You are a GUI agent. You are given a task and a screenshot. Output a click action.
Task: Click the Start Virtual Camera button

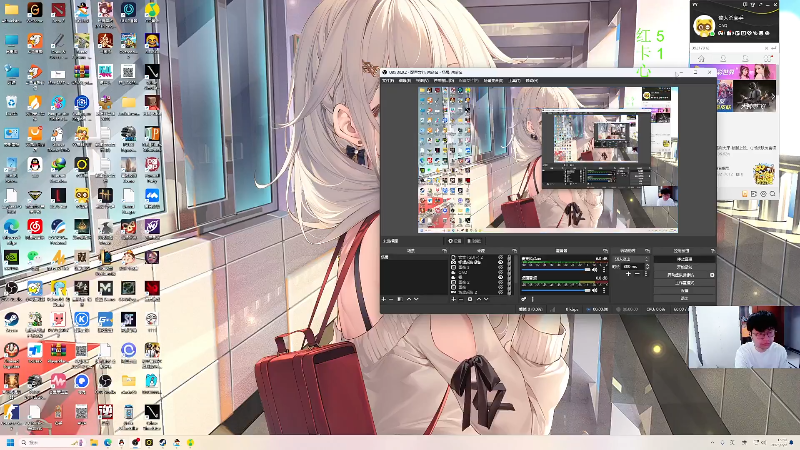click(x=681, y=275)
